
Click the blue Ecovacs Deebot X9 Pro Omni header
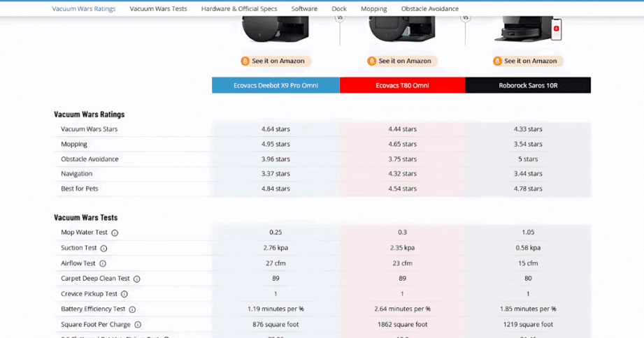pyautogui.click(x=276, y=85)
